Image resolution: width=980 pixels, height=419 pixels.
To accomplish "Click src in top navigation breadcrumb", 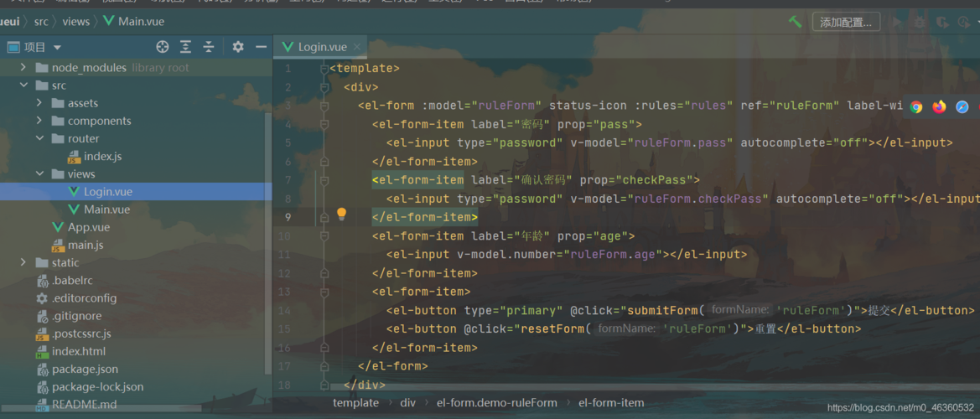I will (x=41, y=22).
